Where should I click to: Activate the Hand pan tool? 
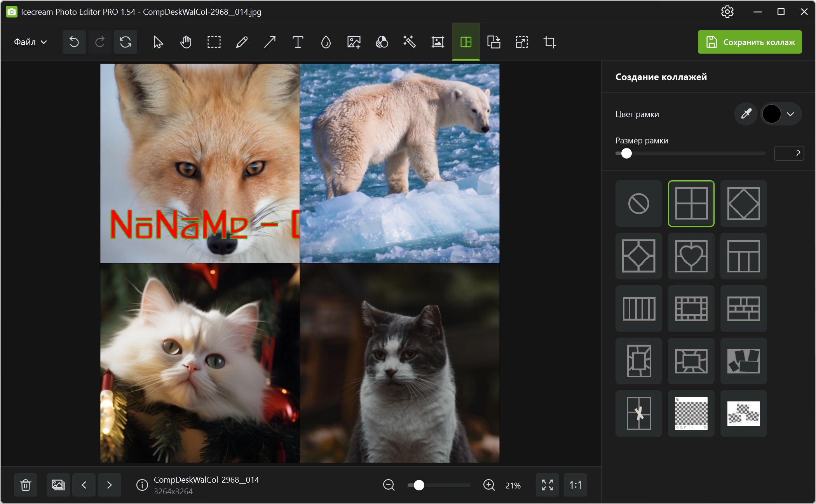click(x=186, y=42)
